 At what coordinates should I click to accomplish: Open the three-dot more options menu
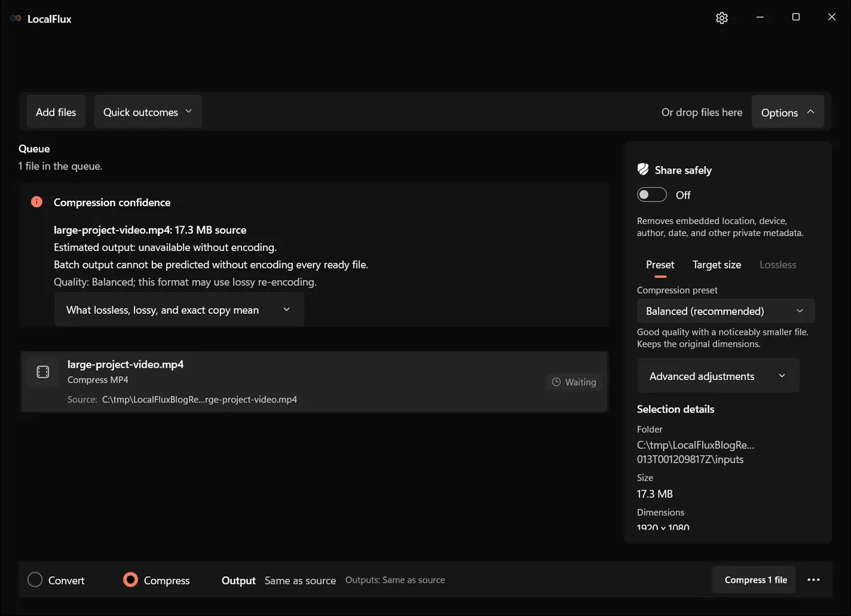click(813, 580)
